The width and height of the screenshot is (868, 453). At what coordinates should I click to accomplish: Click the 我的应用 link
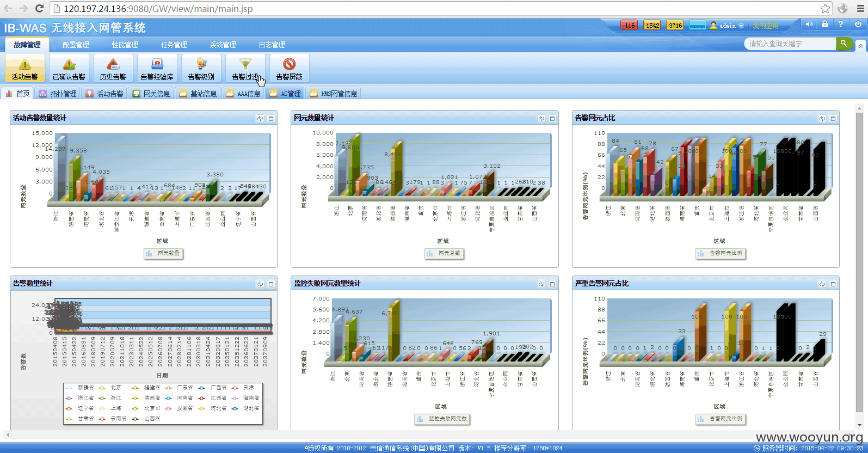click(x=766, y=26)
